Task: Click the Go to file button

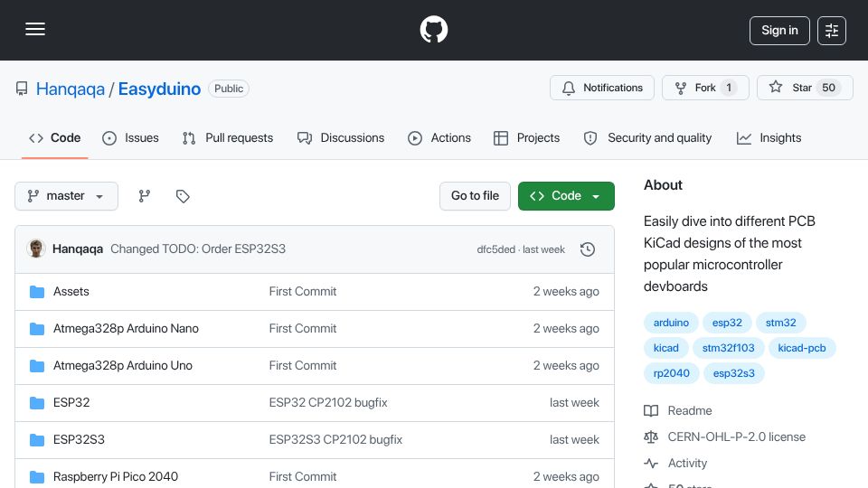Action: point(475,196)
